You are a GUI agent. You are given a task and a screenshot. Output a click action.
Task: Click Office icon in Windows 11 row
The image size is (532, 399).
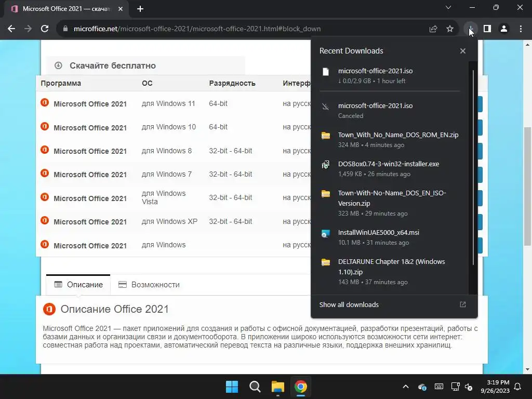(45, 102)
